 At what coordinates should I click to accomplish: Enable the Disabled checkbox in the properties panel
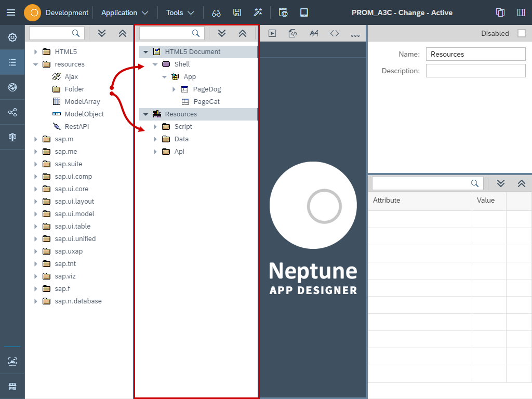(522, 33)
